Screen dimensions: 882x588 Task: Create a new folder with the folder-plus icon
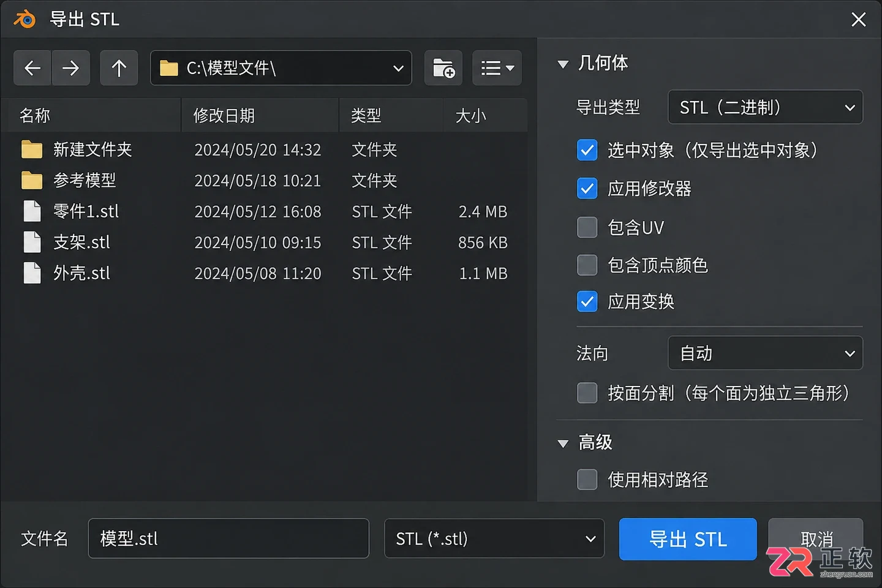pyautogui.click(x=443, y=68)
